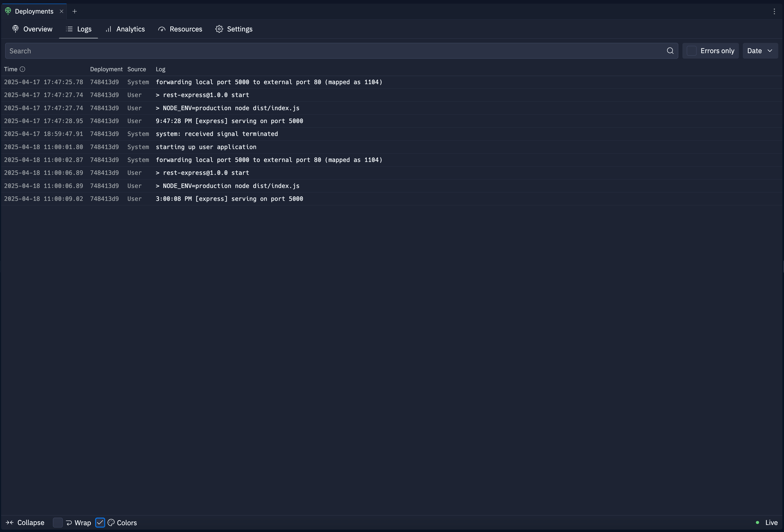Click timestamp 2025-04-18 11:00:02.87
This screenshot has height=532, width=784.
(x=43, y=160)
